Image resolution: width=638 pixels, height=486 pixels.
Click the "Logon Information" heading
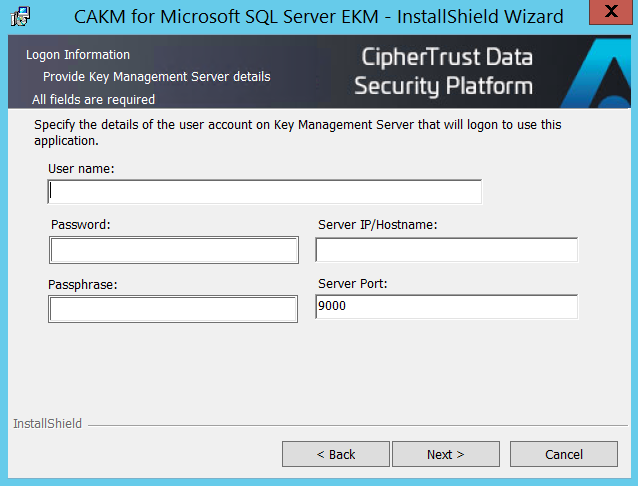78,55
